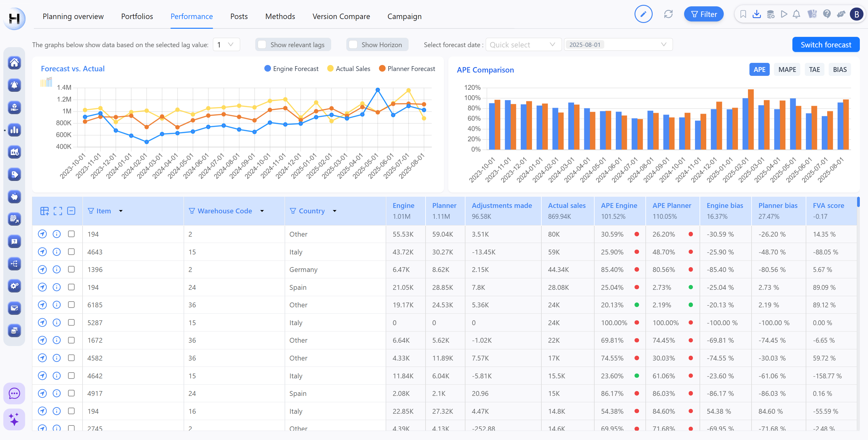The width and height of the screenshot is (868, 440).
Task: Click the download icon in top toolbar
Action: coord(756,14)
